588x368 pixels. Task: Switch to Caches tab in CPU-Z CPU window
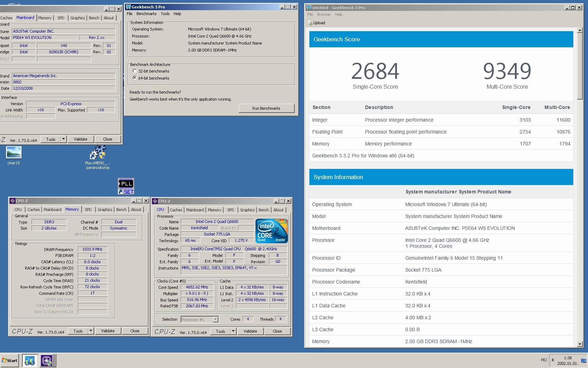[x=176, y=210]
